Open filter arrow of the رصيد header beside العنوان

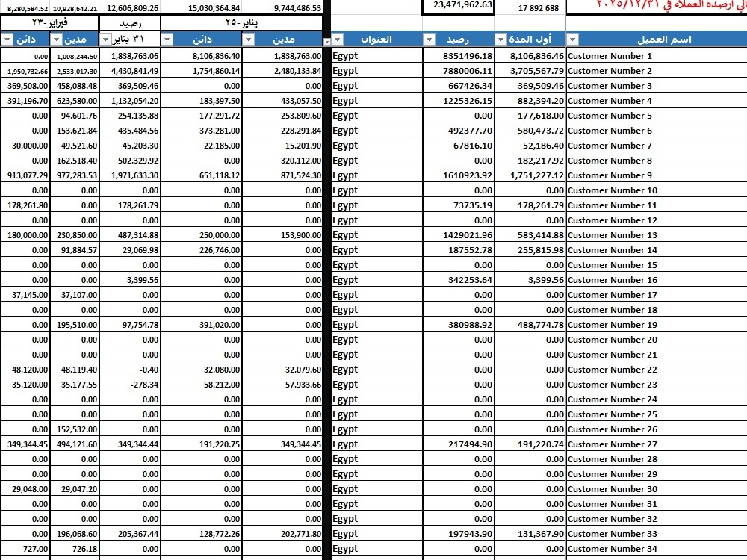tap(429, 40)
